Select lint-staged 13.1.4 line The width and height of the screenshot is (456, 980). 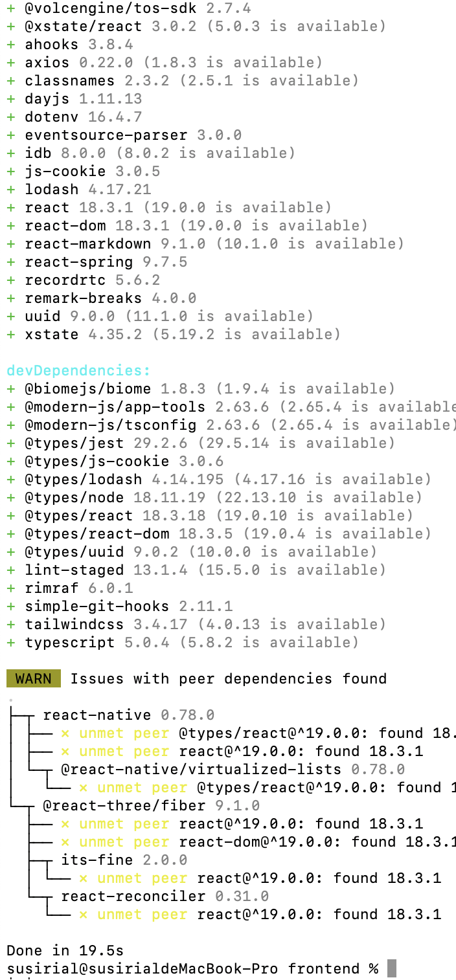point(196,570)
